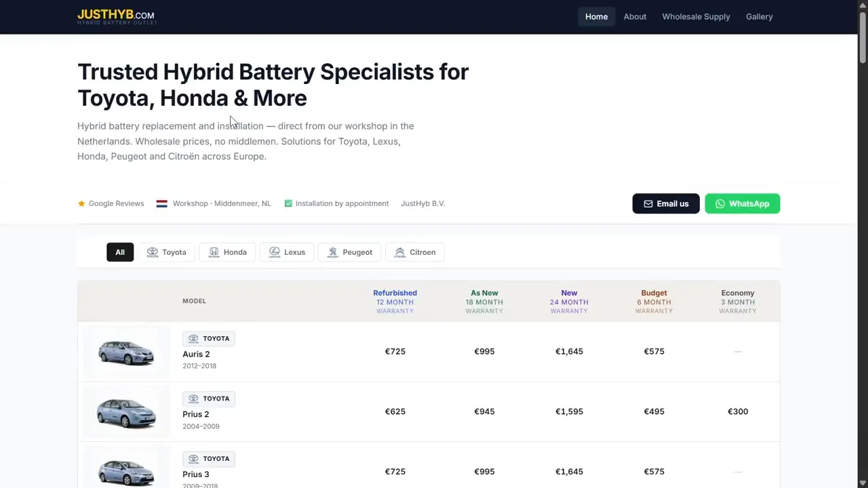Image resolution: width=868 pixels, height=488 pixels.
Task: Click the New 24 month header
Action: coord(569,302)
